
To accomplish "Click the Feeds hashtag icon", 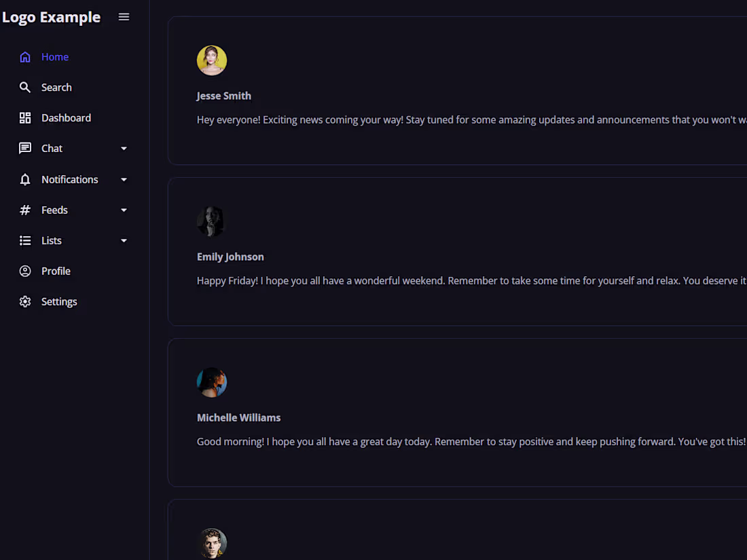I will pos(24,209).
